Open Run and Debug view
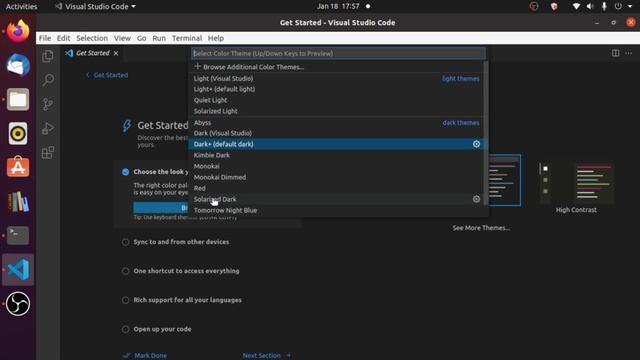 48,129
